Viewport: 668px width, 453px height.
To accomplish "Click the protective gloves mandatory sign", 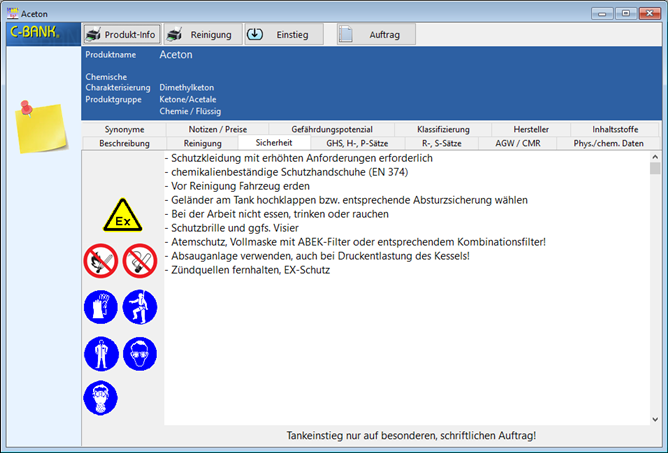I will tap(101, 307).
